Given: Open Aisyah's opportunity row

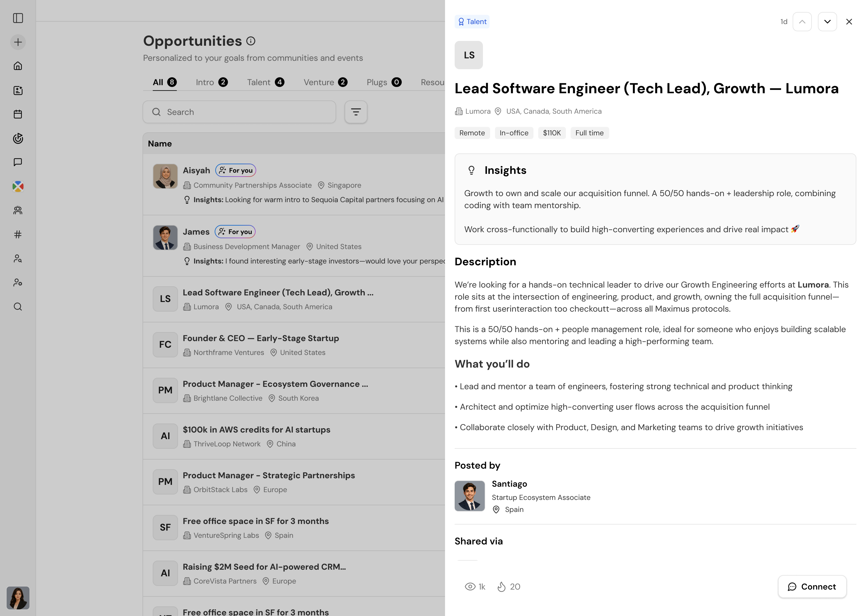Looking at the screenshot, I should (x=294, y=185).
